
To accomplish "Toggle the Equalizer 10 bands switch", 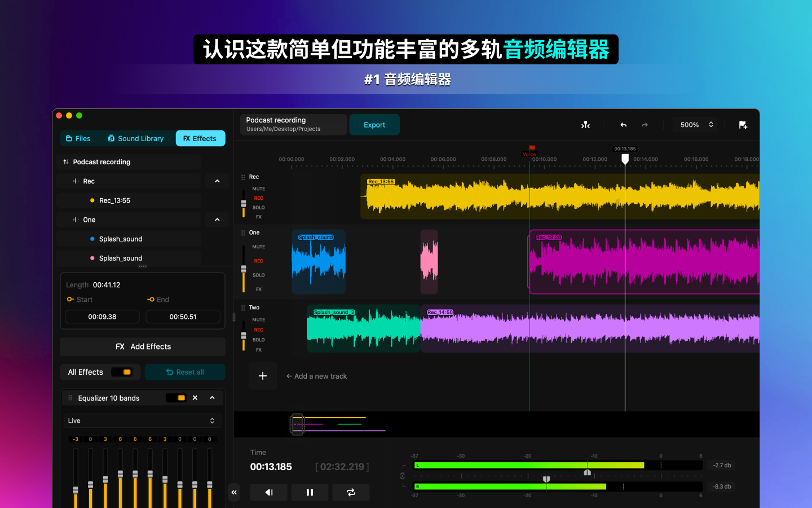I will coord(176,398).
